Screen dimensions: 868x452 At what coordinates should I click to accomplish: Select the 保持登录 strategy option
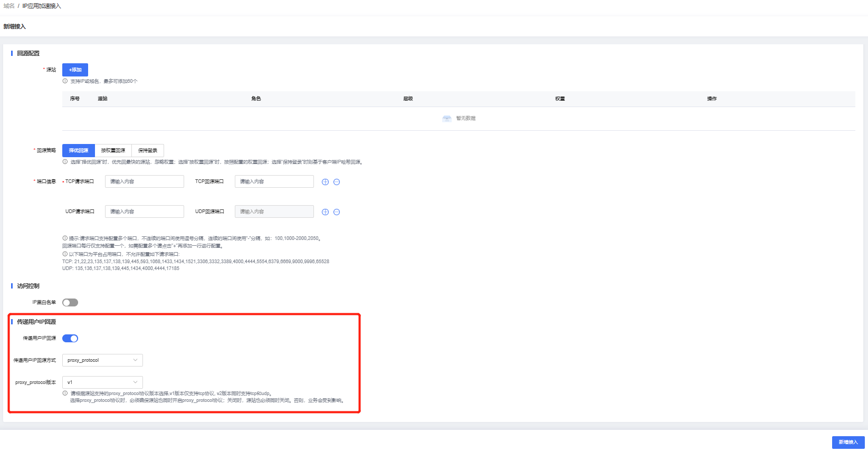coord(148,150)
